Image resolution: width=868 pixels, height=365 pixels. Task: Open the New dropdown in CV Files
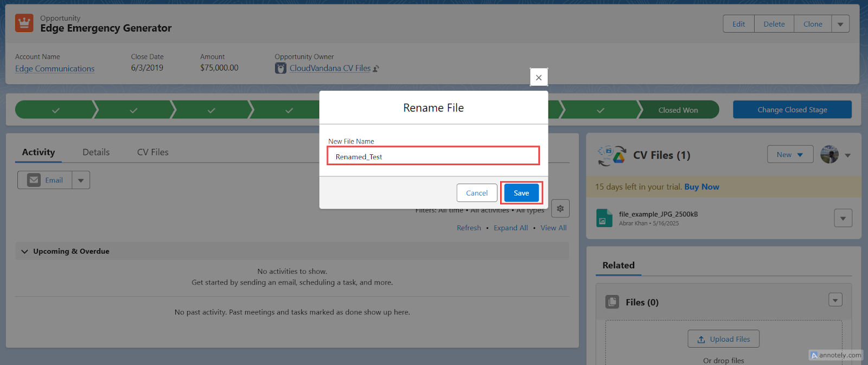pyautogui.click(x=790, y=154)
